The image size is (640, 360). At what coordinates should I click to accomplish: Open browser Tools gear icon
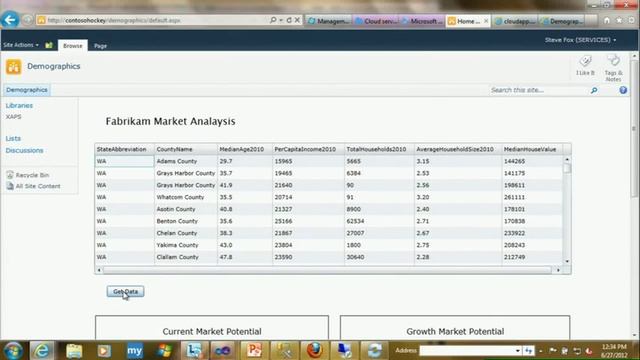[x=631, y=20]
